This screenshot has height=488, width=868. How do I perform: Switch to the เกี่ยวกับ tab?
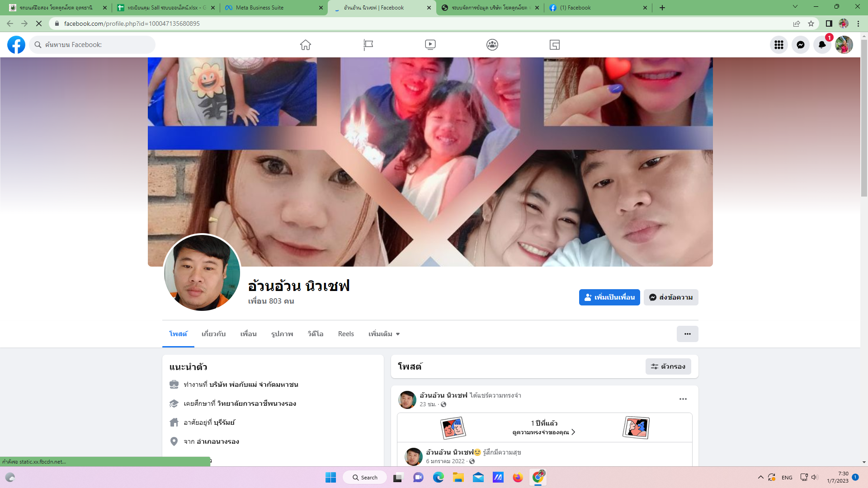click(x=213, y=334)
